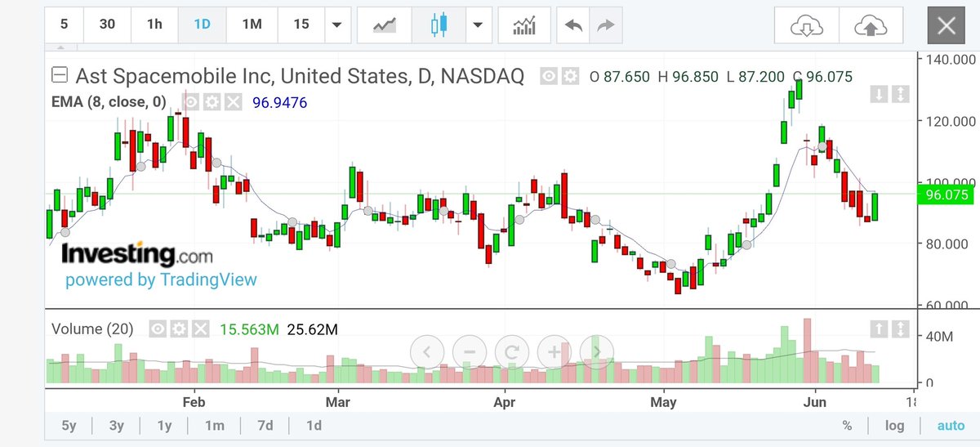Click EMA value 96.9476
980x447 pixels.
coord(279,102)
